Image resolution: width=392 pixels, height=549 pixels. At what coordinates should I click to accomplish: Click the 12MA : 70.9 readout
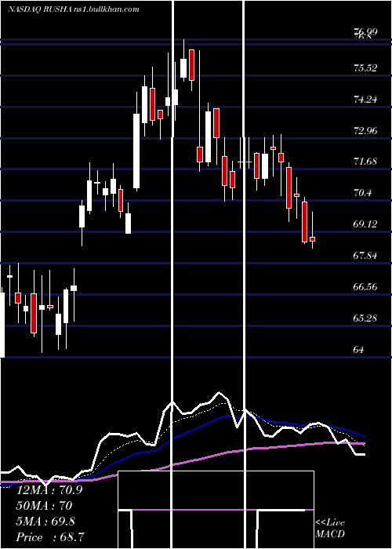tap(49, 490)
